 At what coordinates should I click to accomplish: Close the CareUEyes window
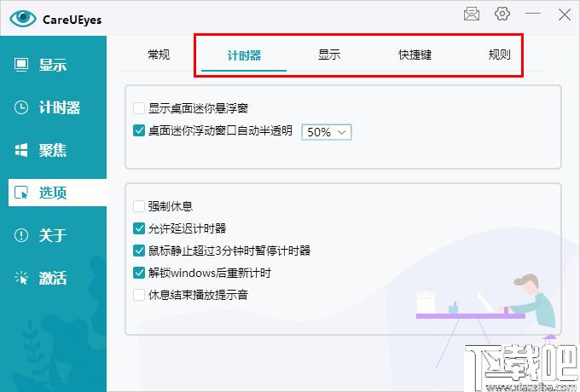click(565, 14)
